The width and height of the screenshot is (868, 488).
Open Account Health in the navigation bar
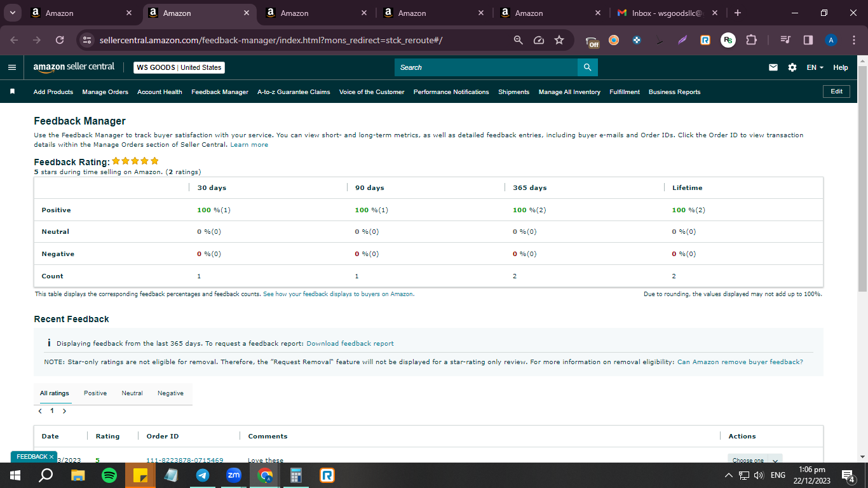[x=159, y=92]
